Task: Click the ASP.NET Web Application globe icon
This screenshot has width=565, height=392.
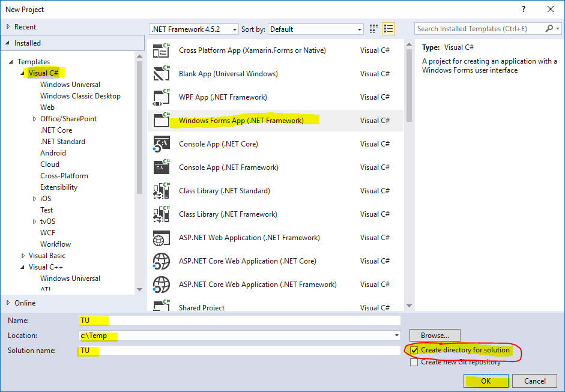Action: click(x=162, y=238)
